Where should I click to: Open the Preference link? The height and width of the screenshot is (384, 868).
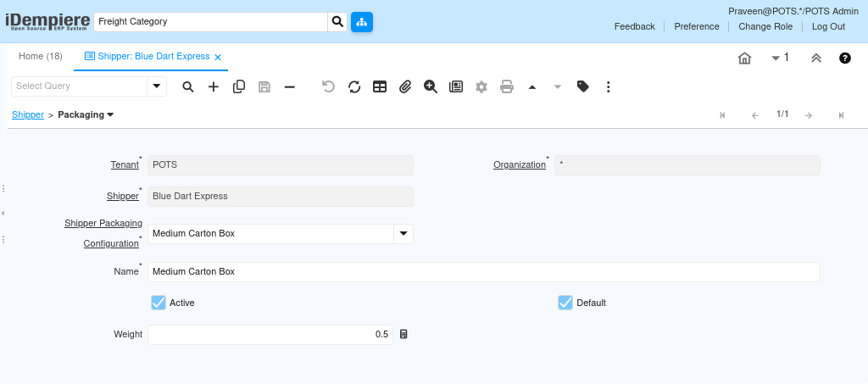pyautogui.click(x=697, y=26)
